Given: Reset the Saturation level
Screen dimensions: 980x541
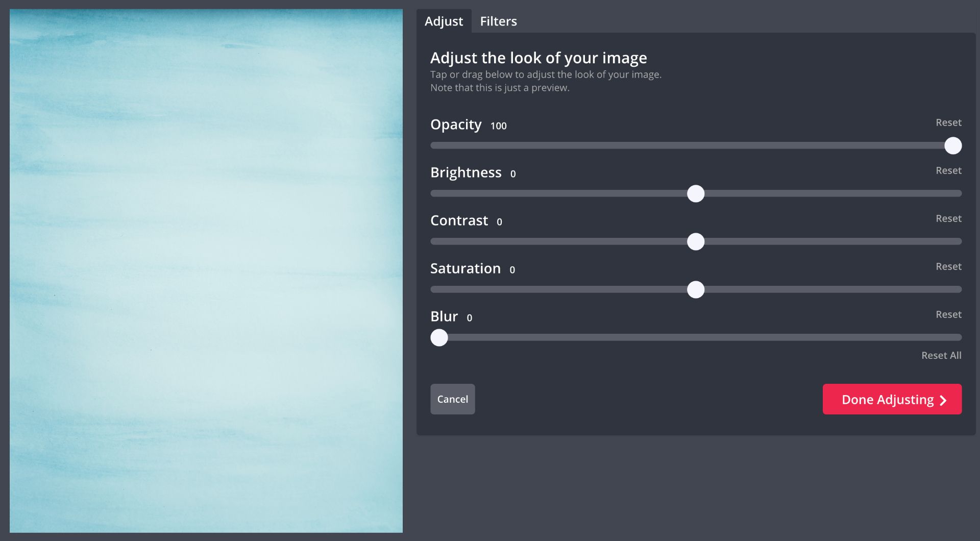Looking at the screenshot, I should (x=948, y=266).
